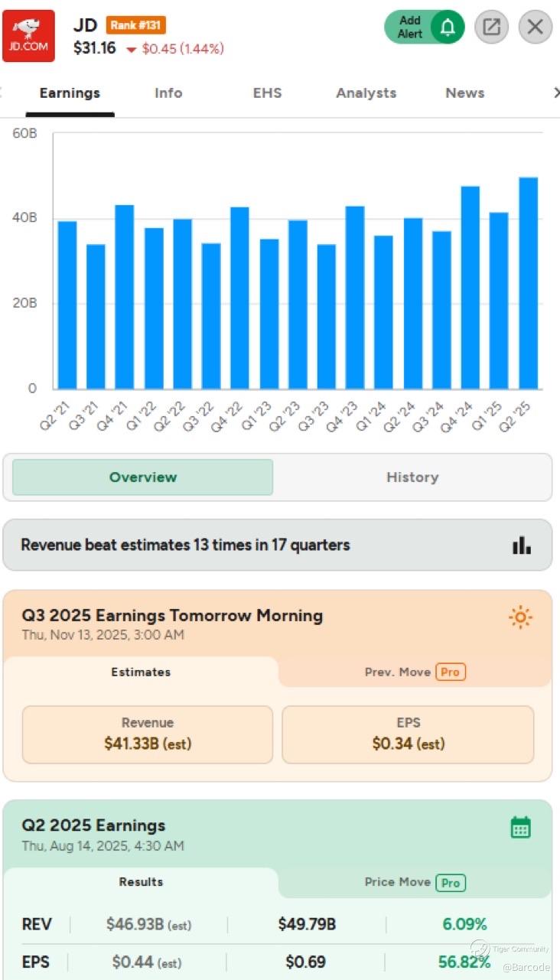Switch to the History view
Image resolution: width=560 pixels, height=980 pixels.
click(412, 477)
